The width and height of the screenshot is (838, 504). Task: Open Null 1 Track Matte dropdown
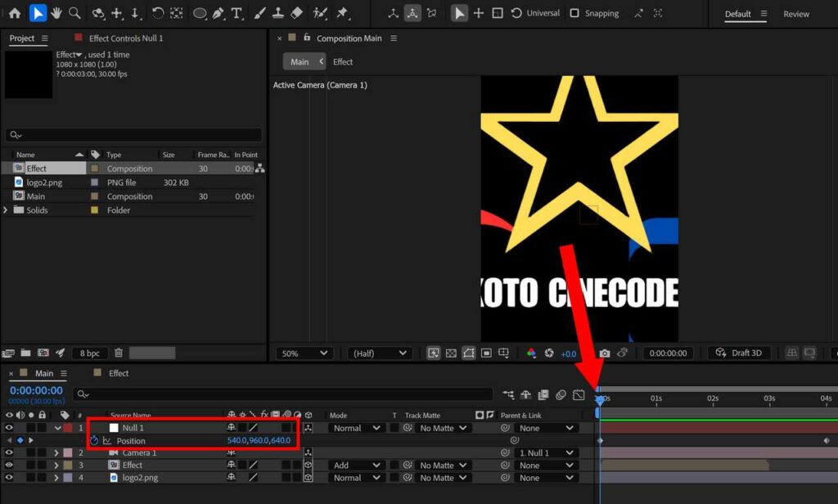point(443,428)
